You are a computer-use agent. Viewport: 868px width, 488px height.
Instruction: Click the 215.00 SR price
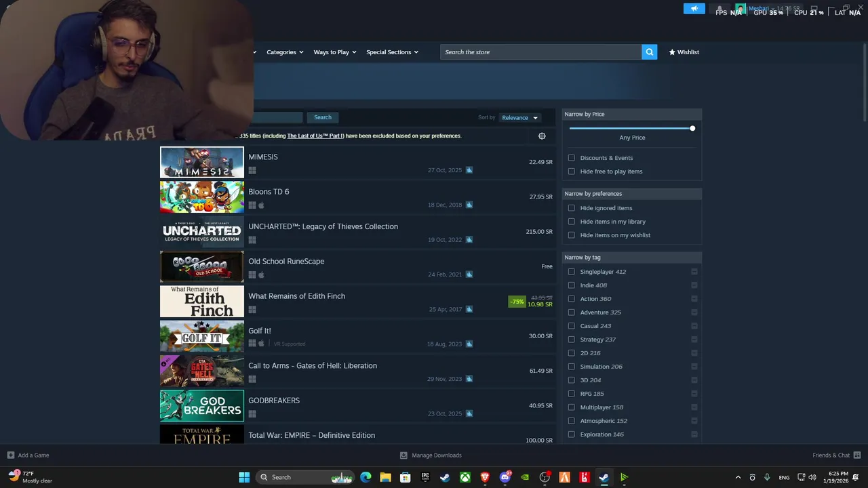(539, 232)
